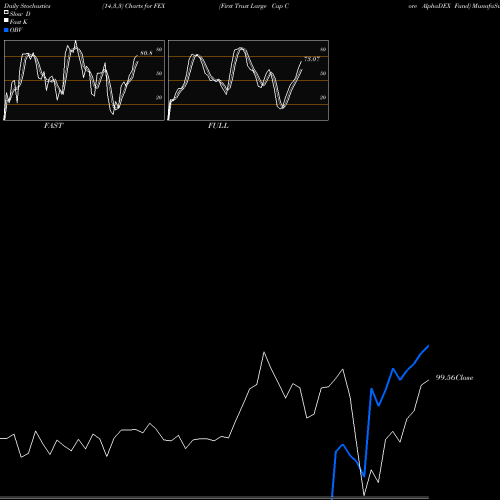
Task: Click the 'FULL' chart caption
Action: click(x=218, y=126)
